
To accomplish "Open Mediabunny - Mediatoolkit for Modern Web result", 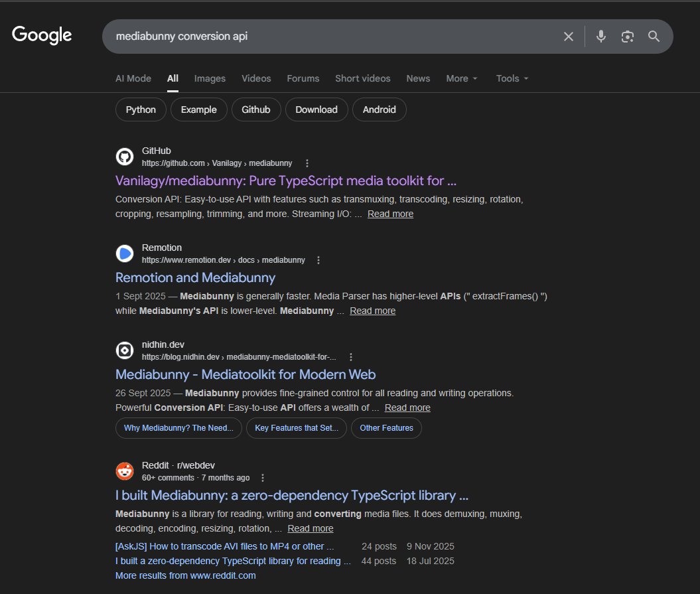I will tap(245, 375).
